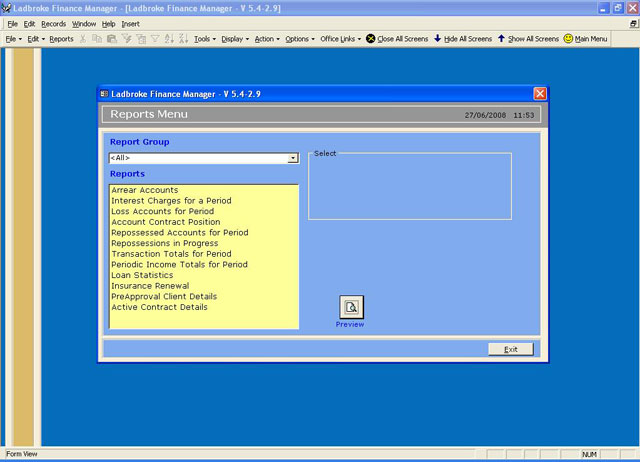
Task: Click the Paste clipboard icon in toolbar
Action: point(111,39)
